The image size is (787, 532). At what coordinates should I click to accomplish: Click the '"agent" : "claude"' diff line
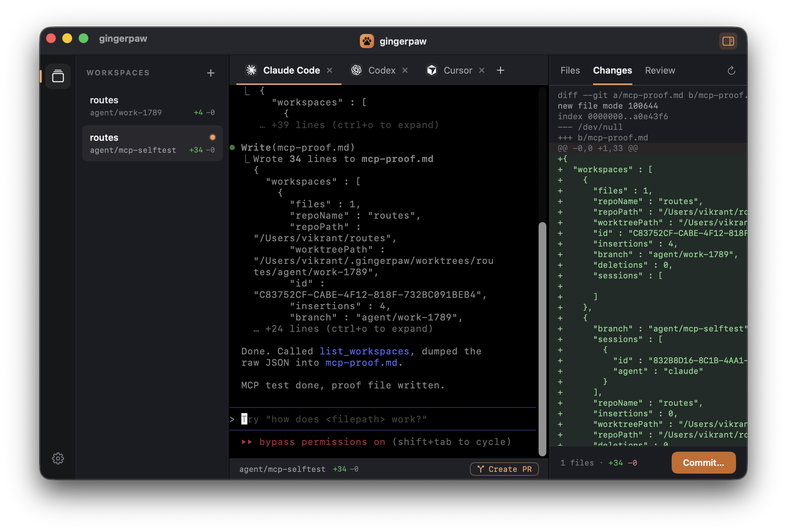tap(658, 371)
